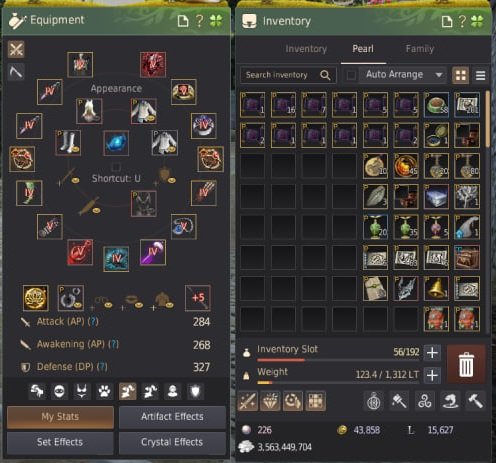Click the golden bell item
Image resolution: width=496 pixels, height=463 pixels.
pyautogui.click(x=436, y=288)
